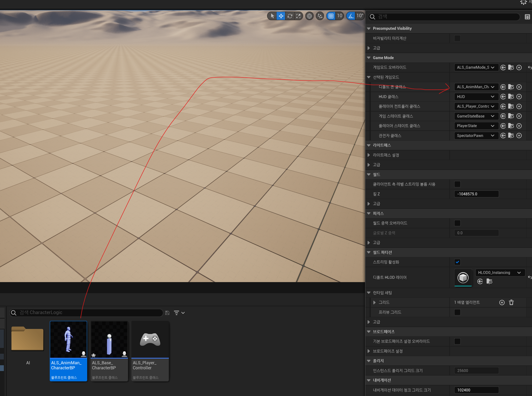Select ALS_Player_Controller blueprint asset
This screenshot has height=396, width=532.
click(150, 351)
